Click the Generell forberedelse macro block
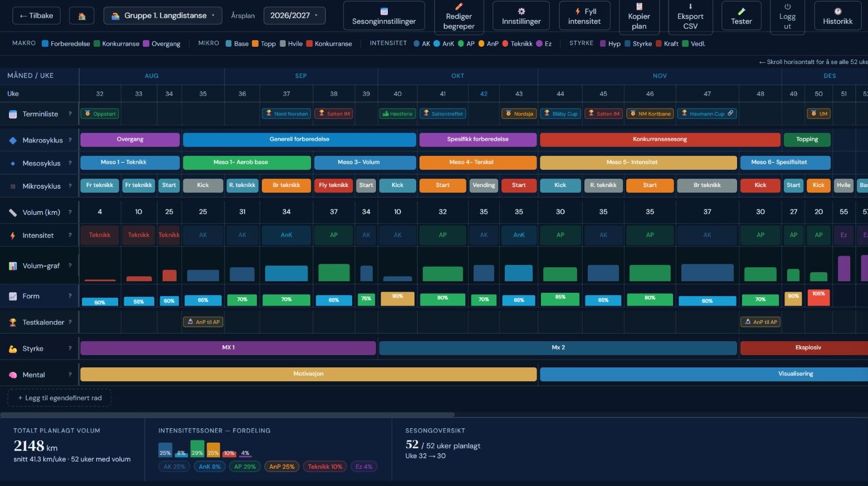This screenshot has height=486, width=868. 300,140
